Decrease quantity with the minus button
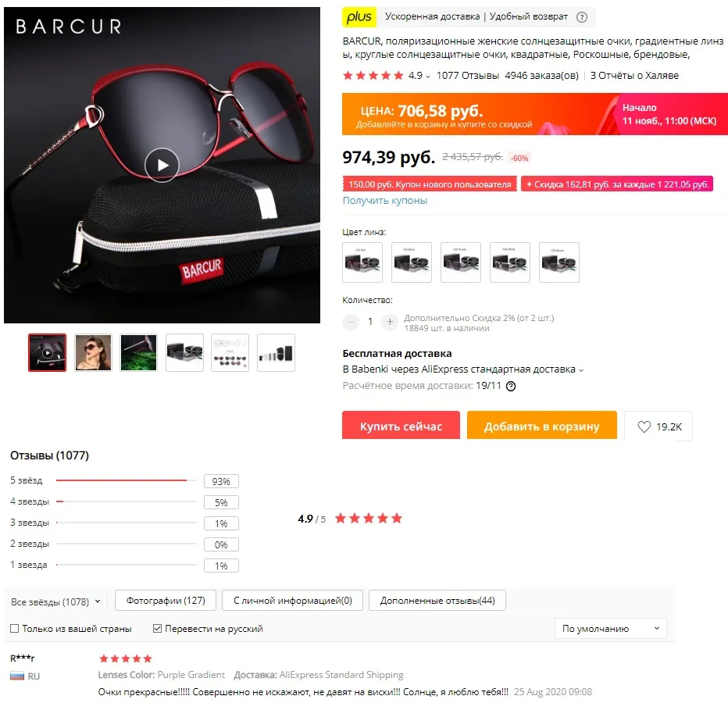Image resolution: width=728 pixels, height=703 pixels. [351, 321]
